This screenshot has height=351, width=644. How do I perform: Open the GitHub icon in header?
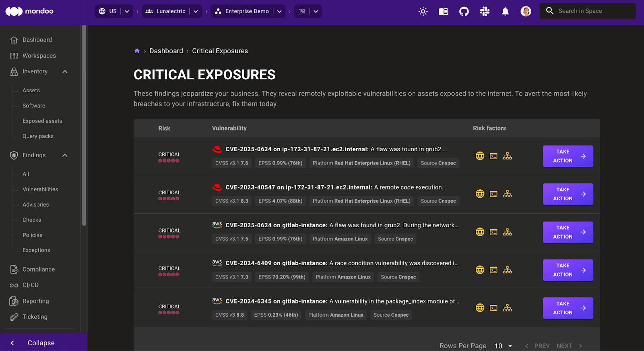tap(464, 11)
